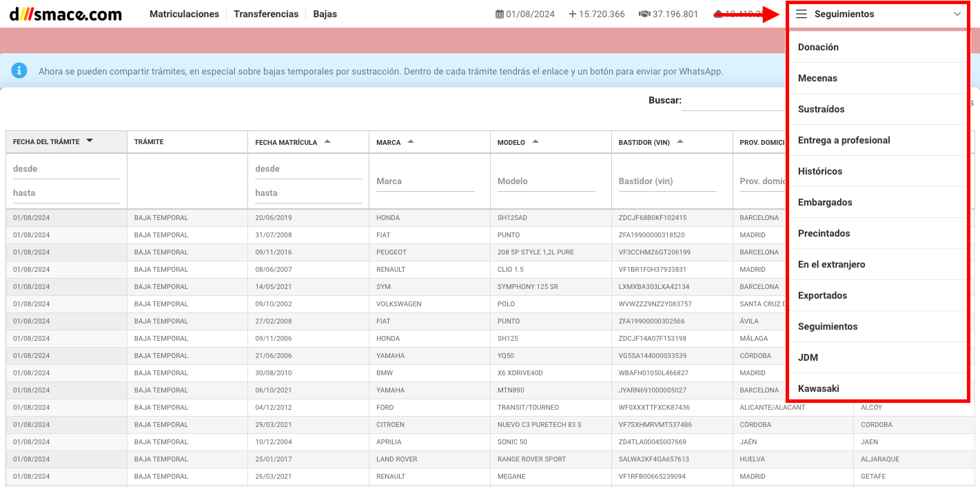
Task: Select Entrega a profesional option
Action: tap(878, 140)
